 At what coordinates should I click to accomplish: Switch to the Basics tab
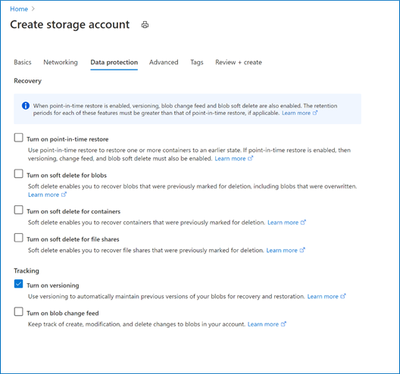click(x=22, y=62)
